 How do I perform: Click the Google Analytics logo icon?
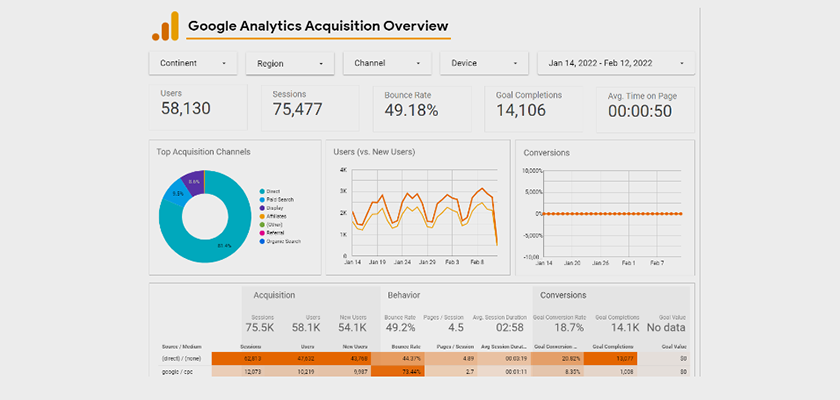tap(165, 26)
